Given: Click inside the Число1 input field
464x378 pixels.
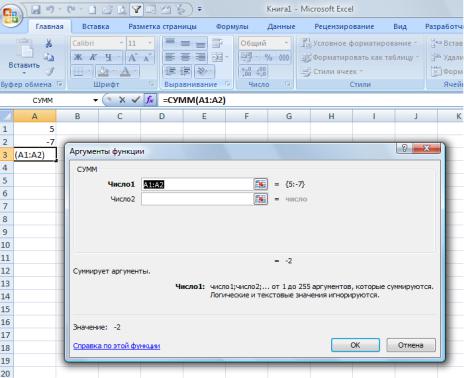Looking at the screenshot, I should click(197, 184).
